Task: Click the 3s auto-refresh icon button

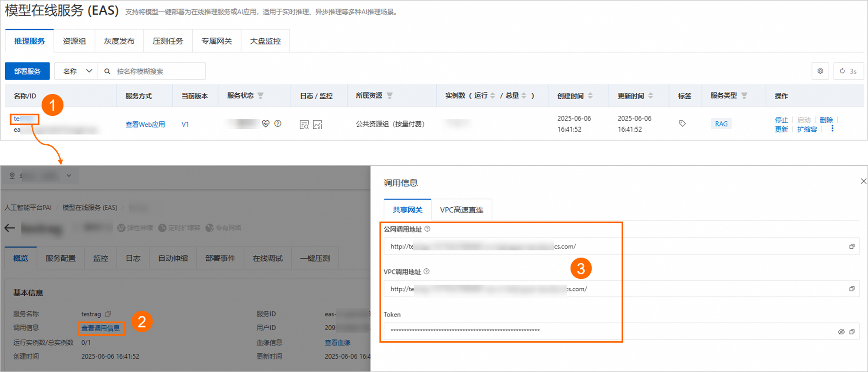Action: (x=848, y=71)
